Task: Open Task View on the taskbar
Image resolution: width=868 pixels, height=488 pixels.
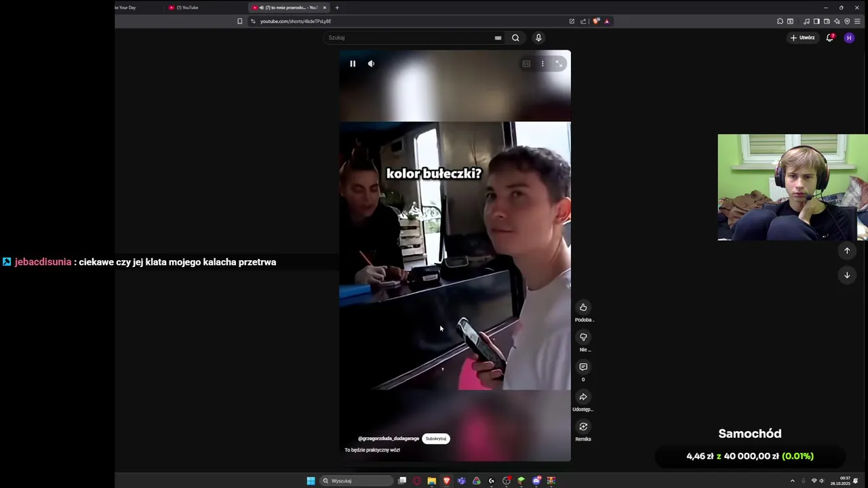Action: pos(402,481)
